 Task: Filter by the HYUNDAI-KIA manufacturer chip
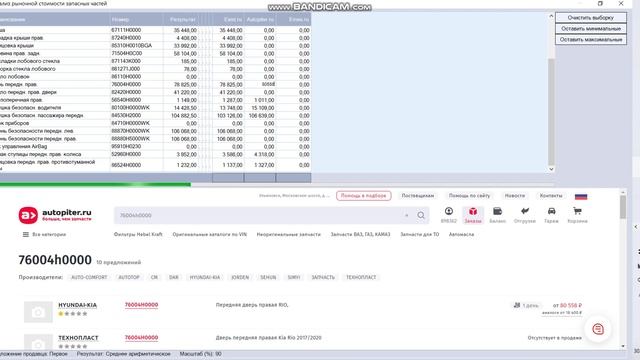(204, 277)
